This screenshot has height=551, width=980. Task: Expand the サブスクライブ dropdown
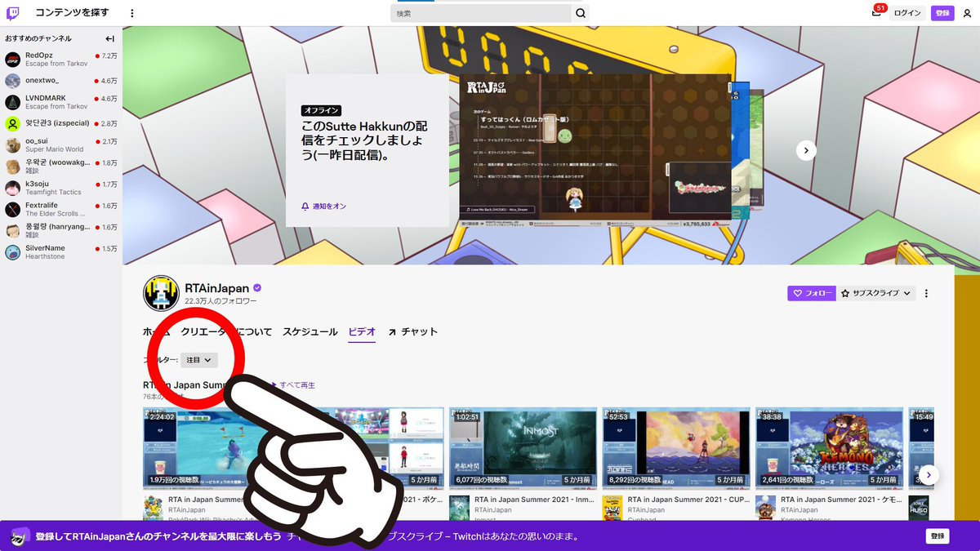[x=876, y=293]
